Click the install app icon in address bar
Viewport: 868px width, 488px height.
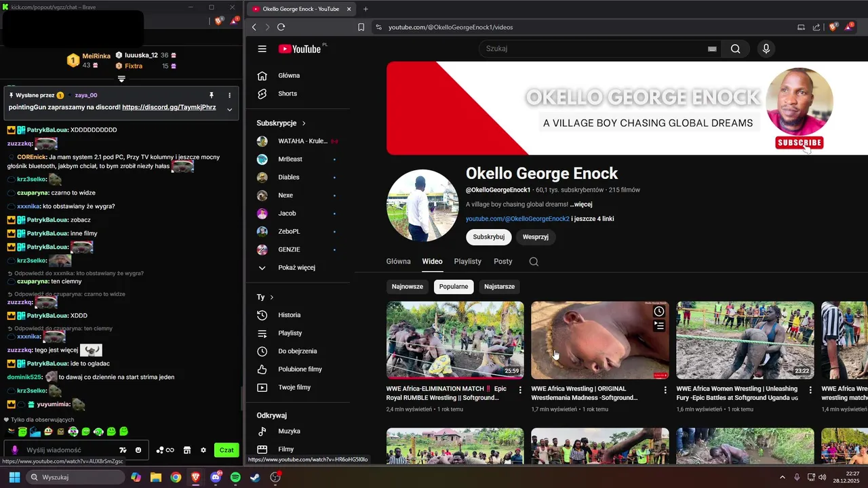[x=801, y=27]
